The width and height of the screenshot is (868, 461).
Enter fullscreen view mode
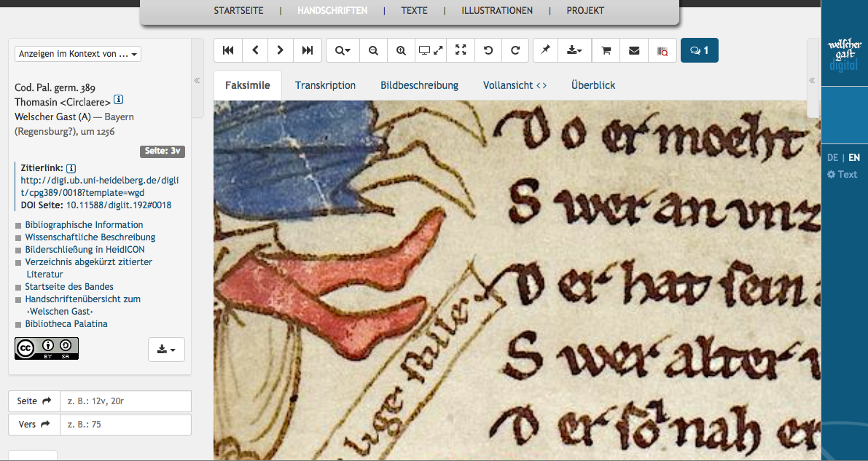tap(461, 50)
